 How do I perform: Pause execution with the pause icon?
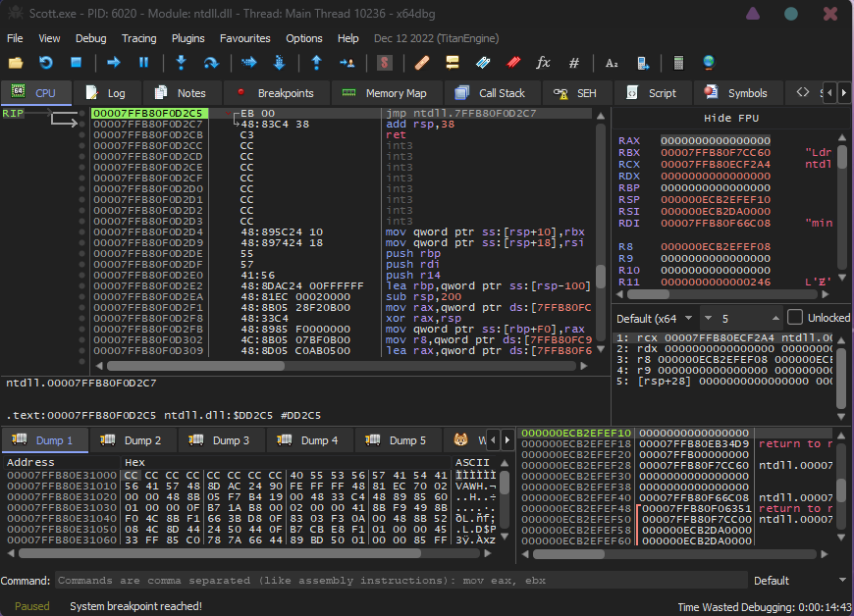tap(143, 63)
